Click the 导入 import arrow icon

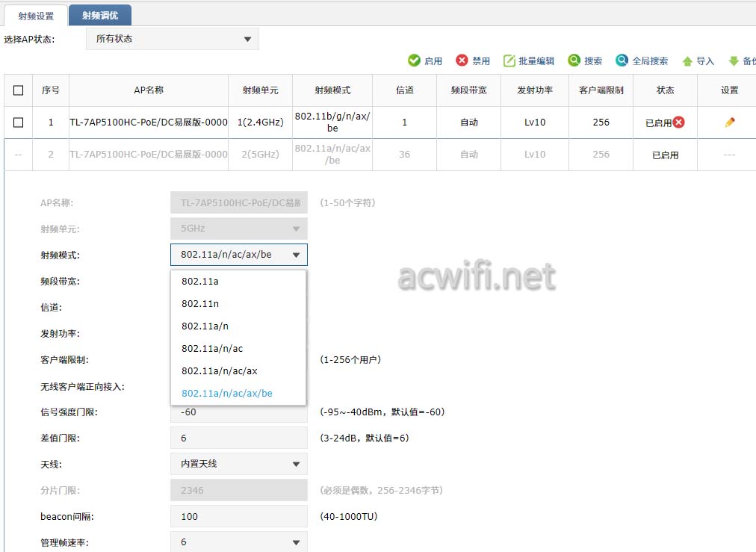(x=687, y=61)
